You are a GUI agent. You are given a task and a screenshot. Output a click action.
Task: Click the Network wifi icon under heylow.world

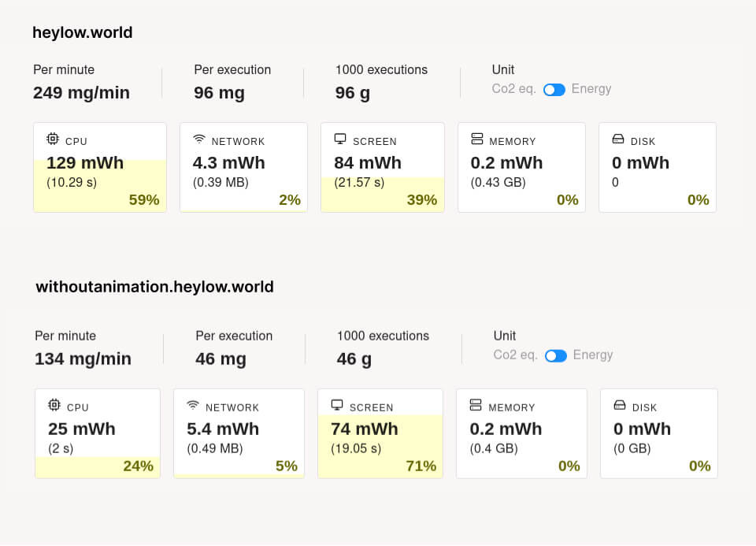(x=199, y=139)
